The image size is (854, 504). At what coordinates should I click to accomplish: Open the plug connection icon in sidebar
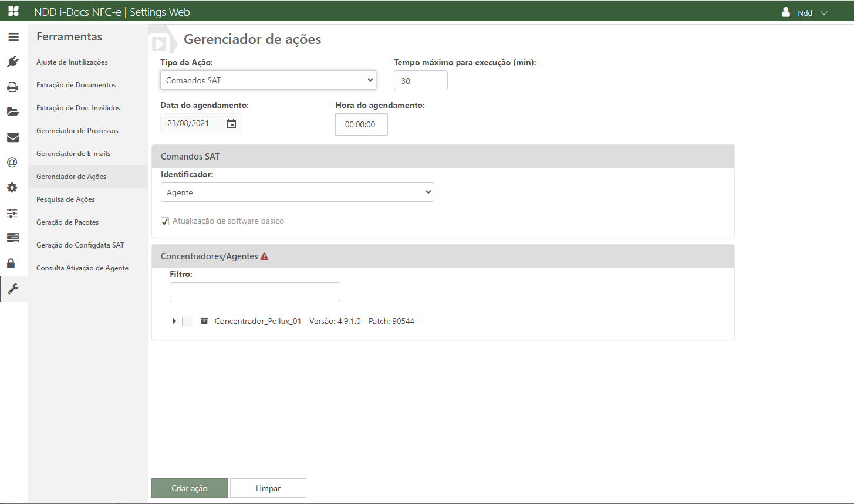coord(13,62)
